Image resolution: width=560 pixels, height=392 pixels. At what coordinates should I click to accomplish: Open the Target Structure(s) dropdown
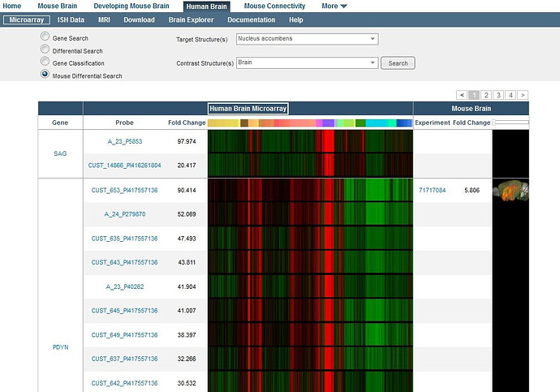coord(307,39)
